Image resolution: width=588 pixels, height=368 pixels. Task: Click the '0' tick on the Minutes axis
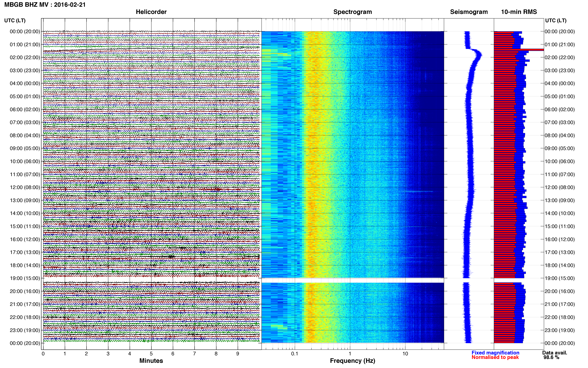(43, 354)
